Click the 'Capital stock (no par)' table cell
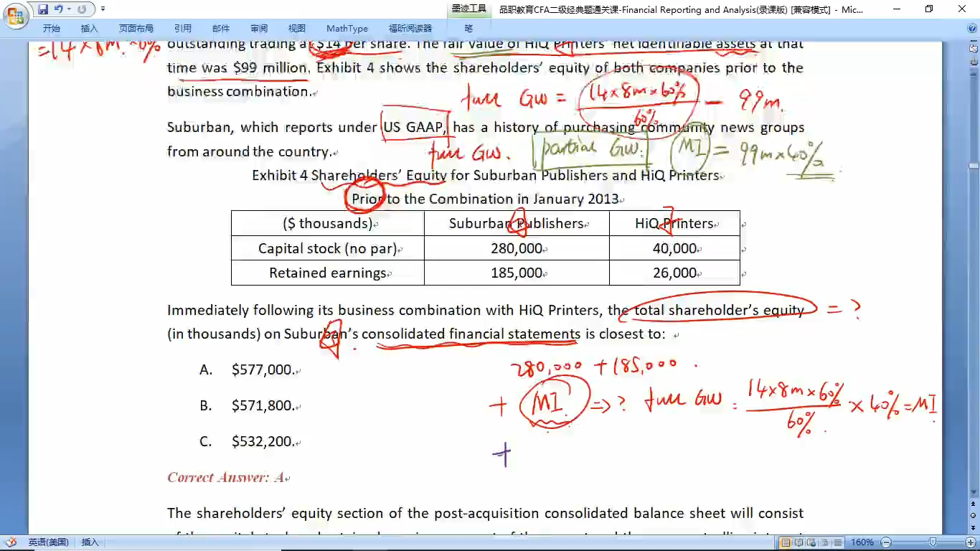The width and height of the screenshot is (980, 551). (328, 249)
